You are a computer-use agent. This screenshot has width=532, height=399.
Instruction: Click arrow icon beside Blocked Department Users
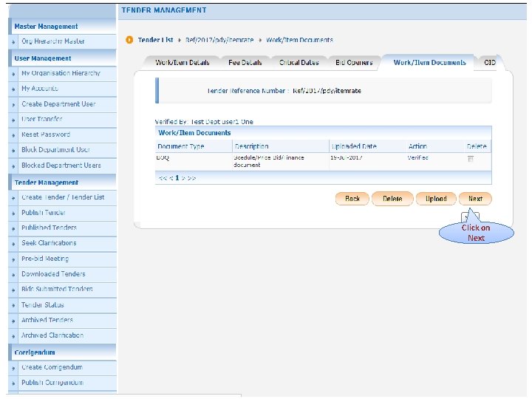coord(13,166)
